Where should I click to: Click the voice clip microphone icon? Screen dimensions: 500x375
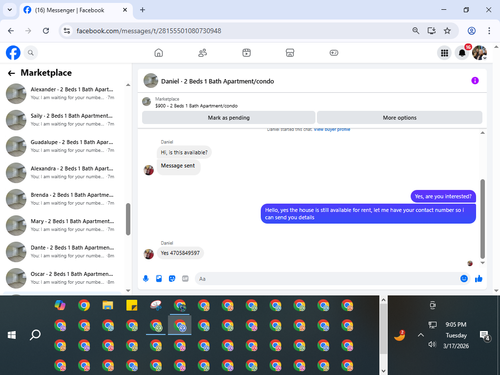point(146,279)
